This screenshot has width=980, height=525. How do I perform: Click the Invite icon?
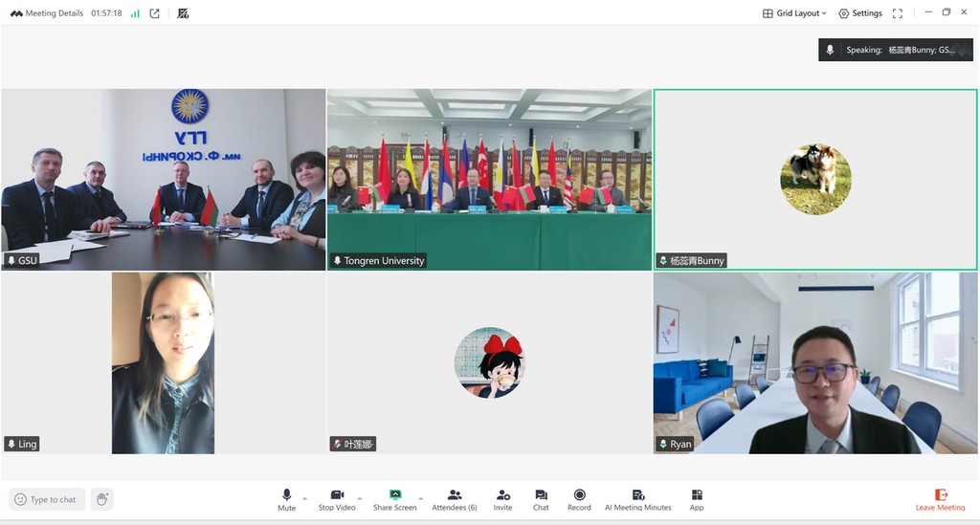(502, 499)
